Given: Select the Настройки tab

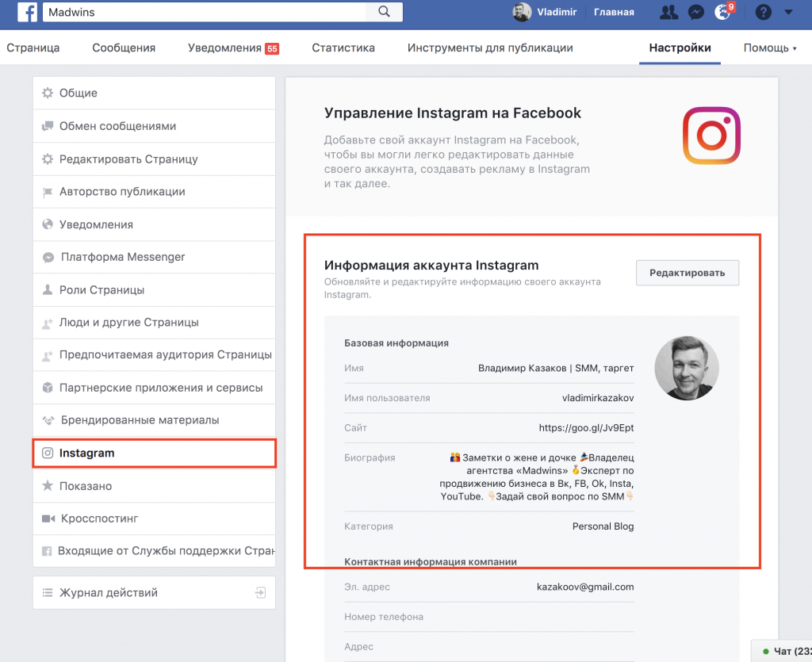Looking at the screenshot, I should (680, 48).
